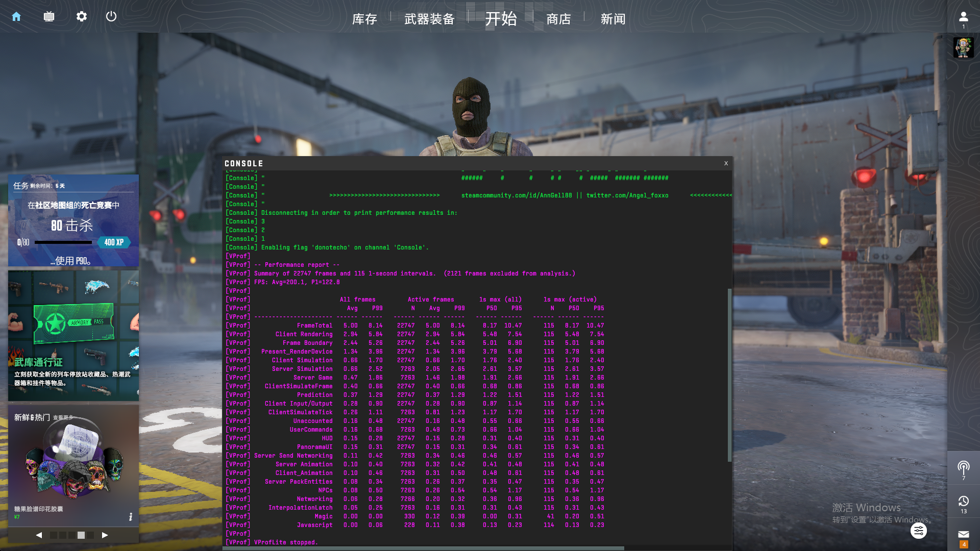
Task: Click the info icon on capsule card
Action: [130, 517]
